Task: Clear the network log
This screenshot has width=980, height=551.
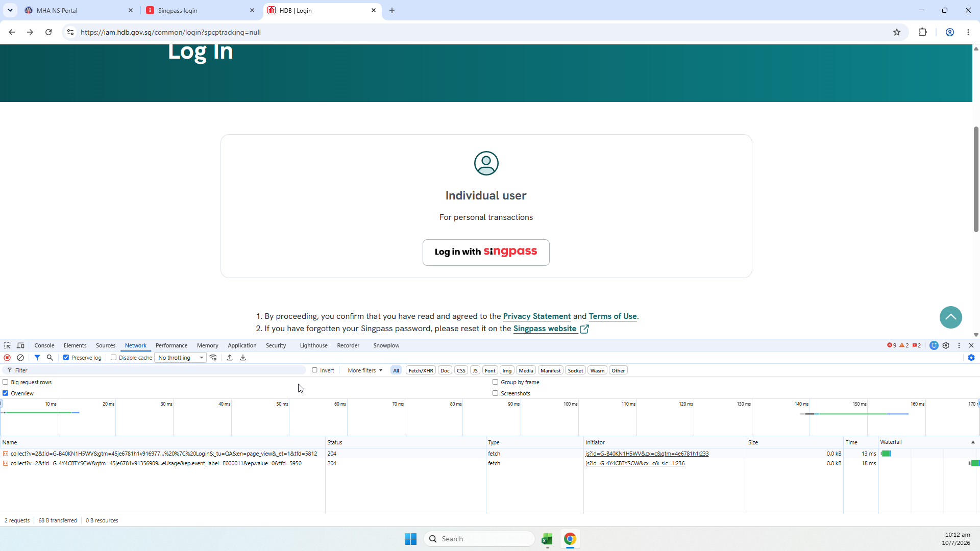Action: pos(20,358)
